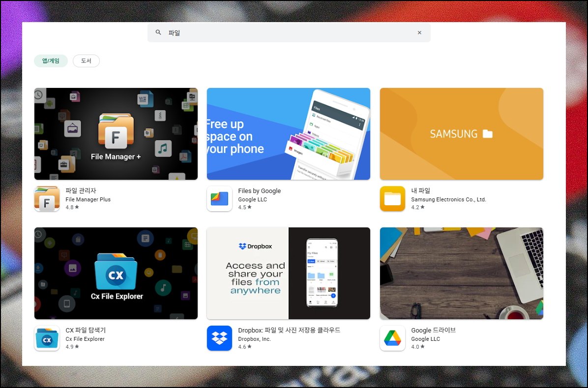This screenshot has width=588, height=388.
Task: Open the Dropbox banner image
Action: click(x=289, y=274)
